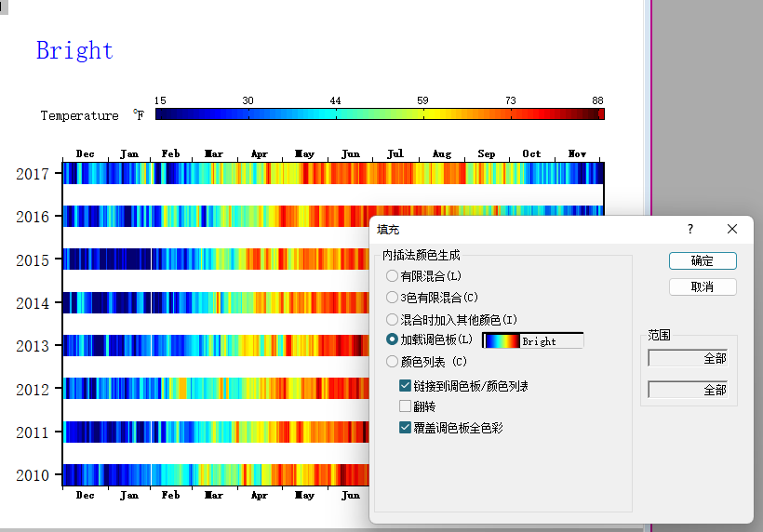Viewport: 763px width, 532px height.
Task: Close the 填充 dialog with X
Action: click(732, 229)
